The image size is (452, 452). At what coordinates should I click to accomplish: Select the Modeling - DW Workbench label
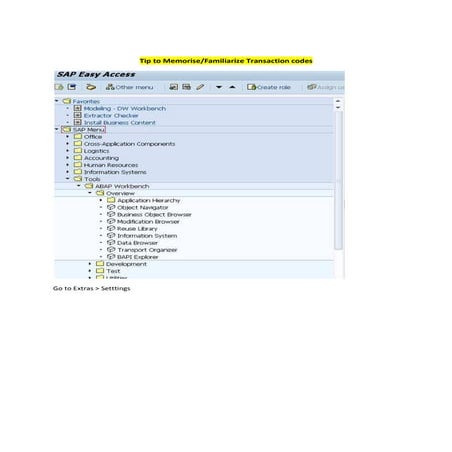coord(125,108)
